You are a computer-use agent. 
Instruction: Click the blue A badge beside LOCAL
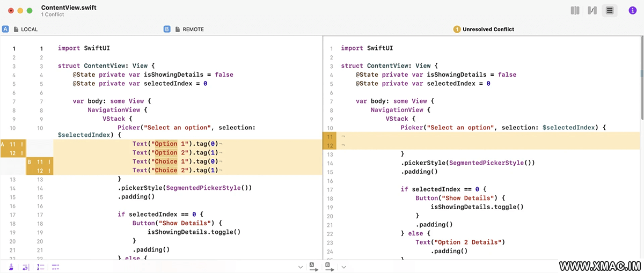pos(5,29)
